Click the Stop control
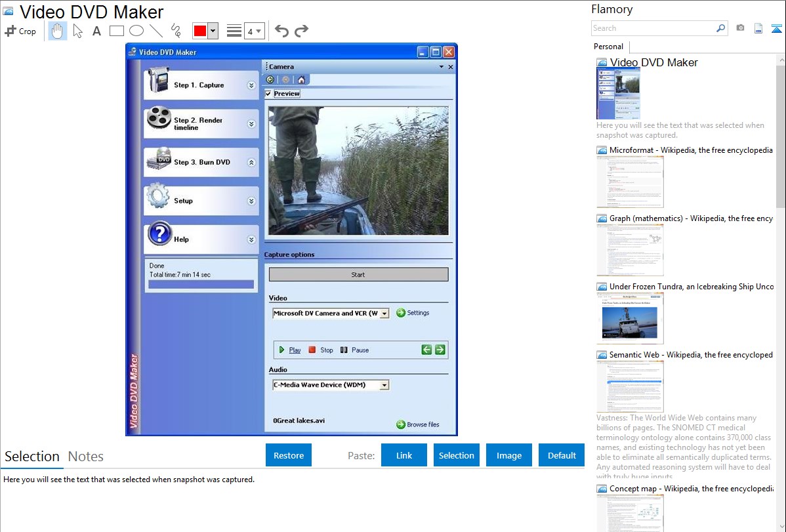Viewport: 786px width, 532px height. 321,350
